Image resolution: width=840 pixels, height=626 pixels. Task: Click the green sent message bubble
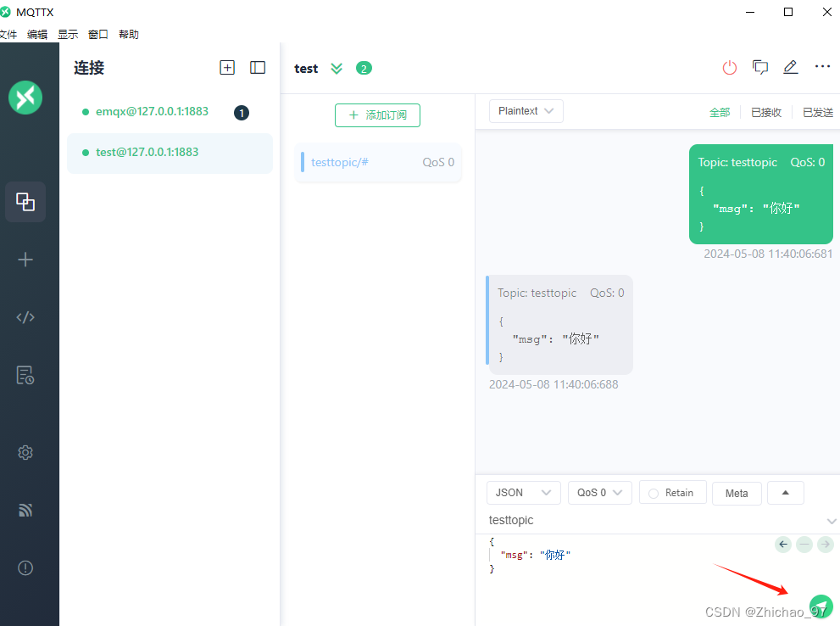[x=760, y=194]
